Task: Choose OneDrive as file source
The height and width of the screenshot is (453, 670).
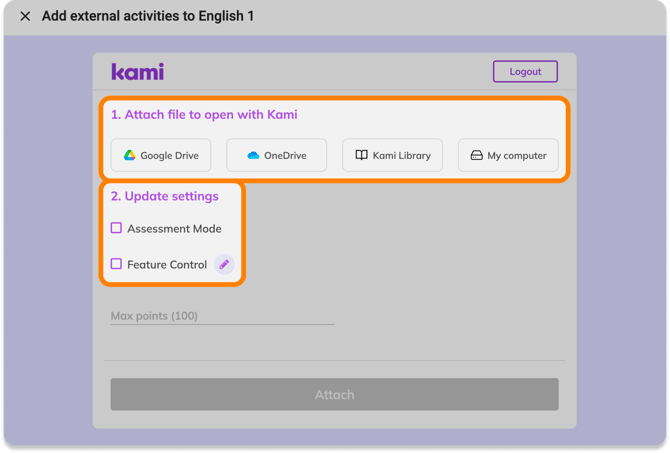Action: click(276, 155)
